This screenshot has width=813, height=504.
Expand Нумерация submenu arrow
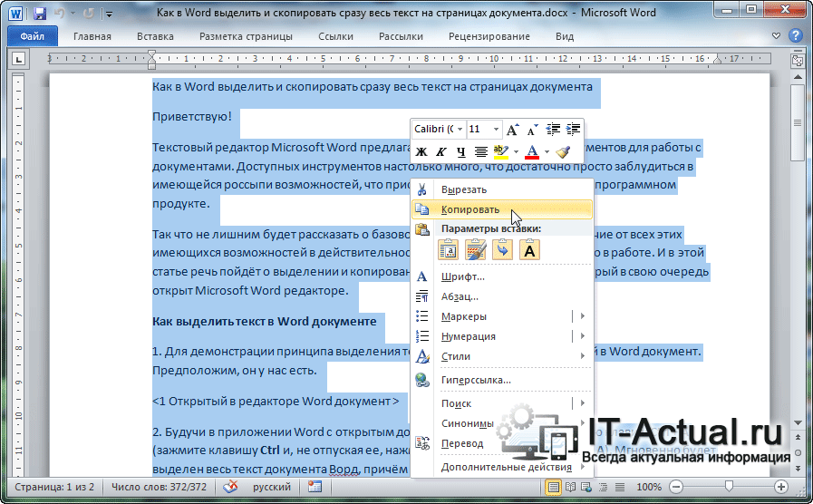point(582,336)
